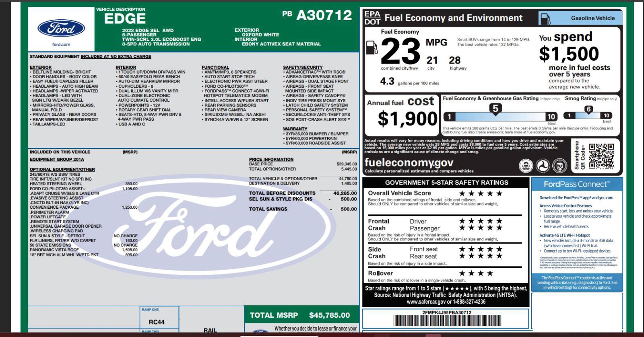This screenshot has height=337, width=644.
Task: Click the fuel pump icon beside 23 MPG
Action: point(372,47)
